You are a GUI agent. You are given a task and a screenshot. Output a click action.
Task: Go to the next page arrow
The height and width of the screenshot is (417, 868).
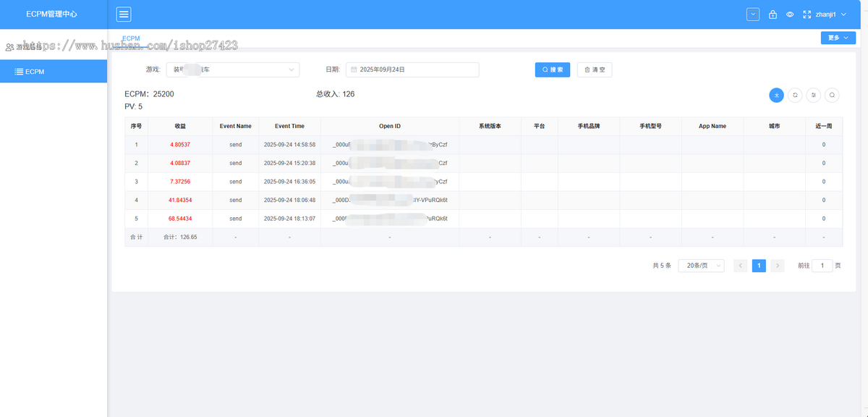tap(778, 266)
